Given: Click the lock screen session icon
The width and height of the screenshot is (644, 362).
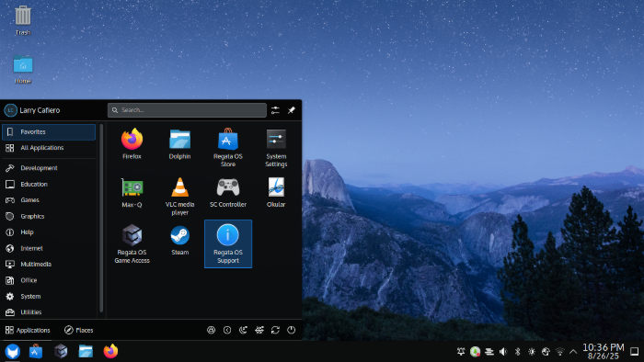Looking at the screenshot, I should tap(211, 330).
